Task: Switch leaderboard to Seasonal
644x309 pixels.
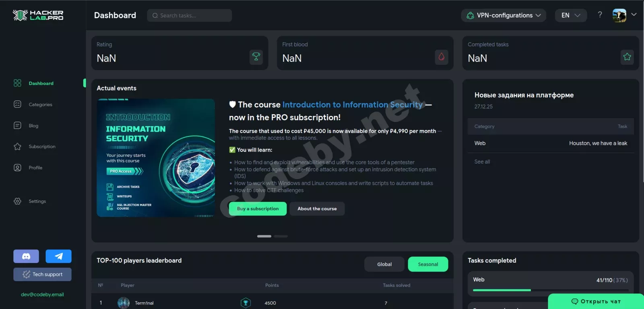Action: pyautogui.click(x=428, y=264)
